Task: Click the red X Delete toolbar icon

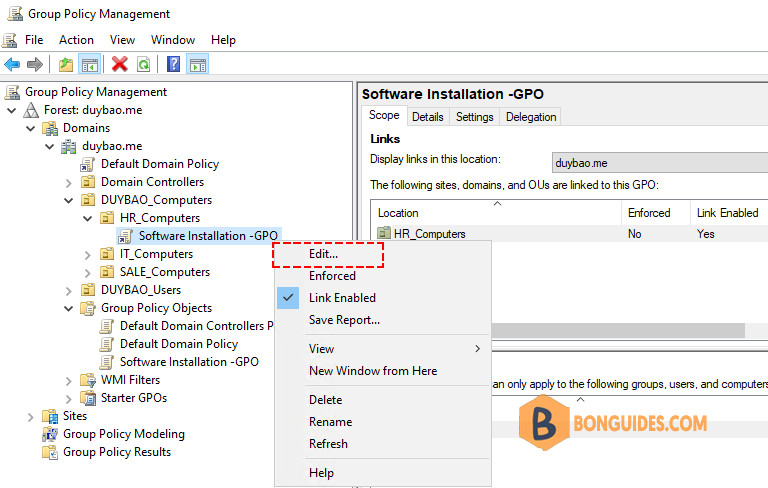Action: click(x=120, y=64)
